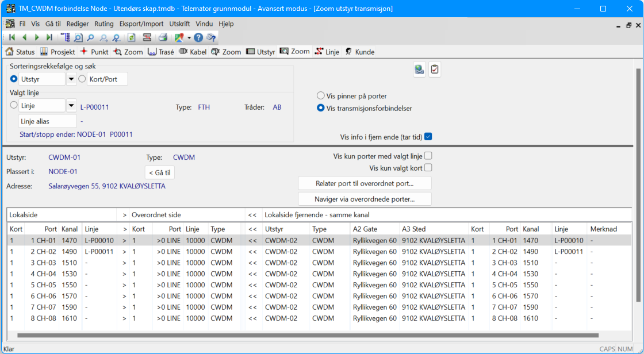This screenshot has height=354, width=644.
Task: Click the find next magnifier icon
Action: click(x=103, y=38)
